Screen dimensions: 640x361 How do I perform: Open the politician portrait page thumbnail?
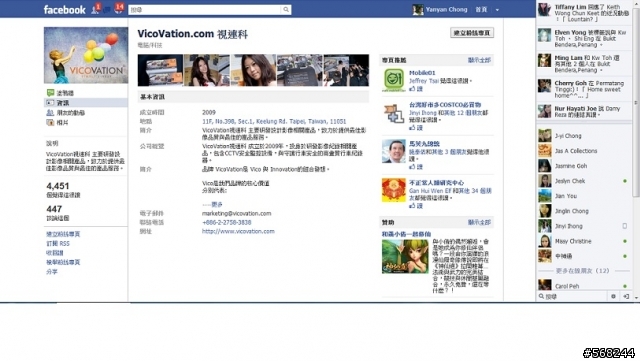[x=393, y=151]
